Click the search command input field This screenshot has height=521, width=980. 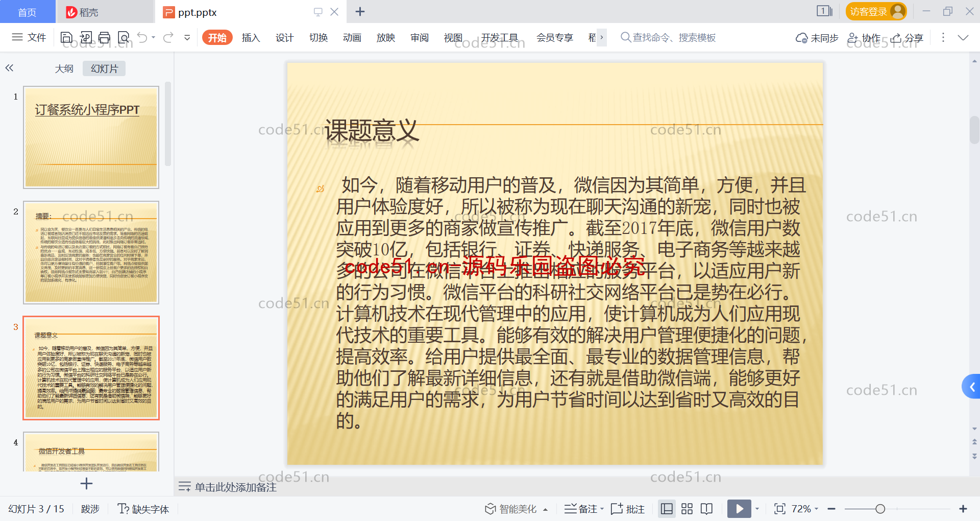click(674, 37)
